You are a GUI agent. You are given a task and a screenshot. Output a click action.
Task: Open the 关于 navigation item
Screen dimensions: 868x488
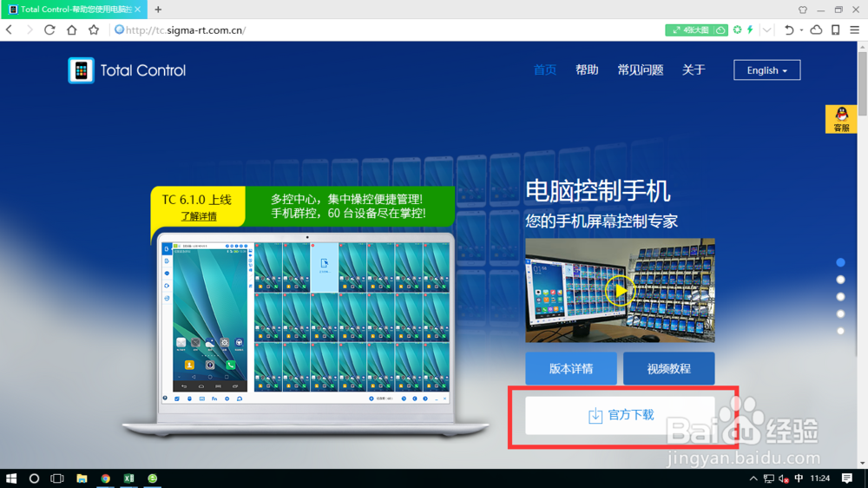tap(694, 69)
